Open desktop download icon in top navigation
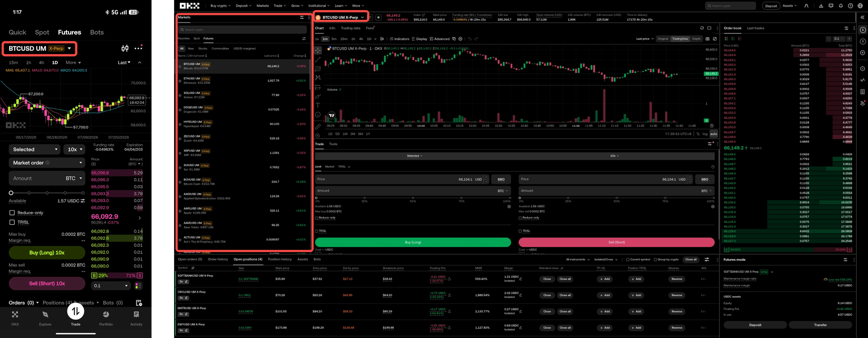 (x=821, y=6)
